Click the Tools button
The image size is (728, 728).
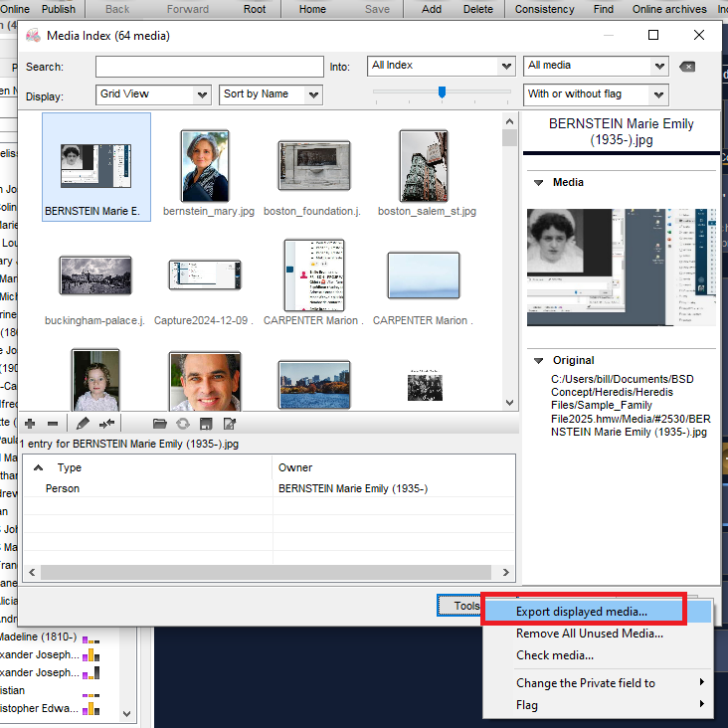pos(460,606)
